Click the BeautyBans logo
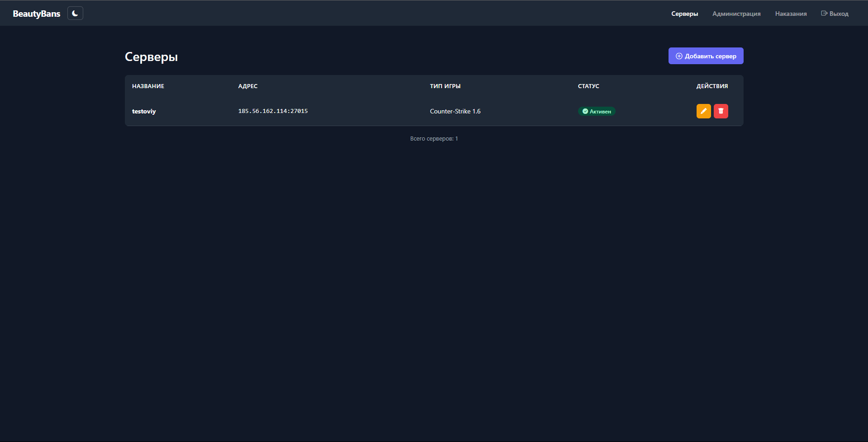The image size is (868, 442). [37, 14]
